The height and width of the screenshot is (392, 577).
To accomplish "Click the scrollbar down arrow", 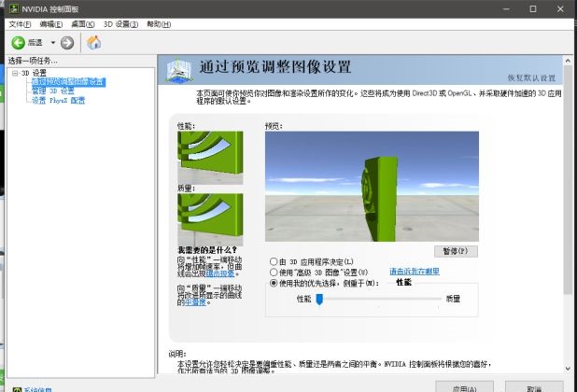I will pyautogui.click(x=568, y=369).
